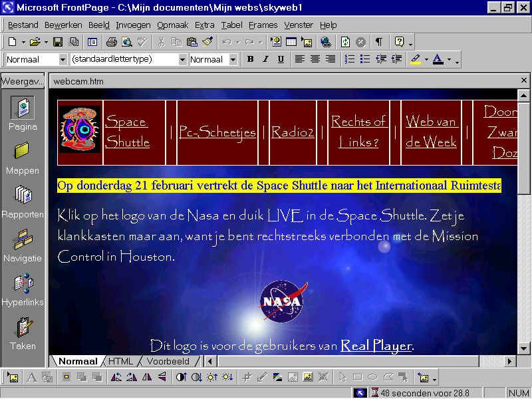Click the Rechts of Links? link
532x399 pixels.
pyautogui.click(x=359, y=132)
